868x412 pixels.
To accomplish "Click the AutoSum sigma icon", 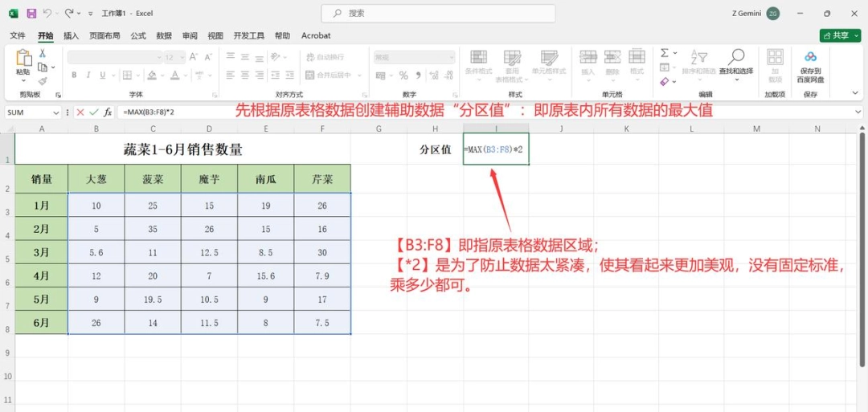I will [665, 53].
